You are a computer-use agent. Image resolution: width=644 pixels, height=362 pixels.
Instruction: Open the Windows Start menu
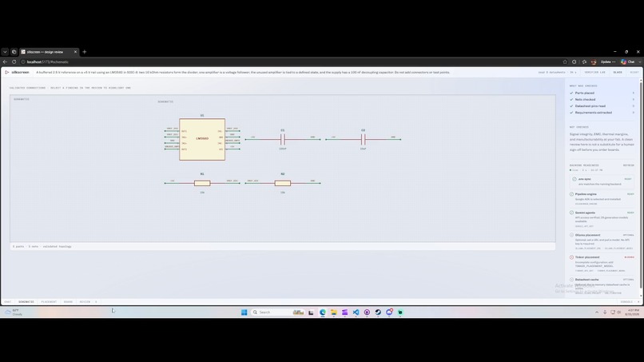[244, 312]
